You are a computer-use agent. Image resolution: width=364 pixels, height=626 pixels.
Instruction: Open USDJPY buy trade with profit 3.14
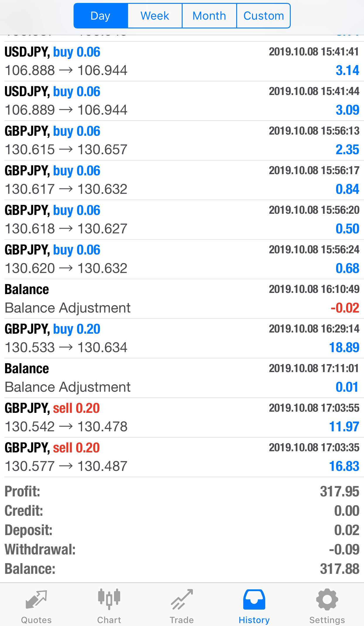[x=182, y=61]
